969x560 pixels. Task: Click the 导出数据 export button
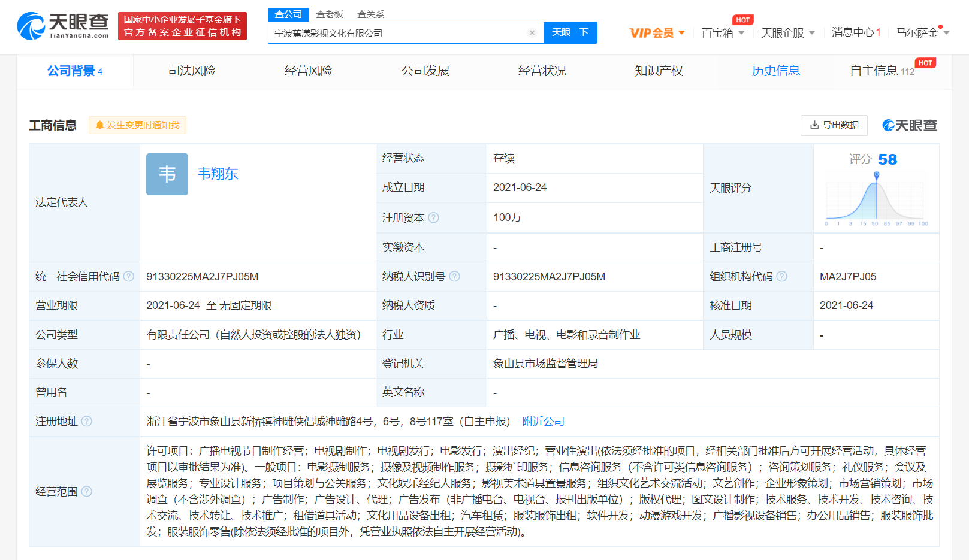(x=834, y=125)
